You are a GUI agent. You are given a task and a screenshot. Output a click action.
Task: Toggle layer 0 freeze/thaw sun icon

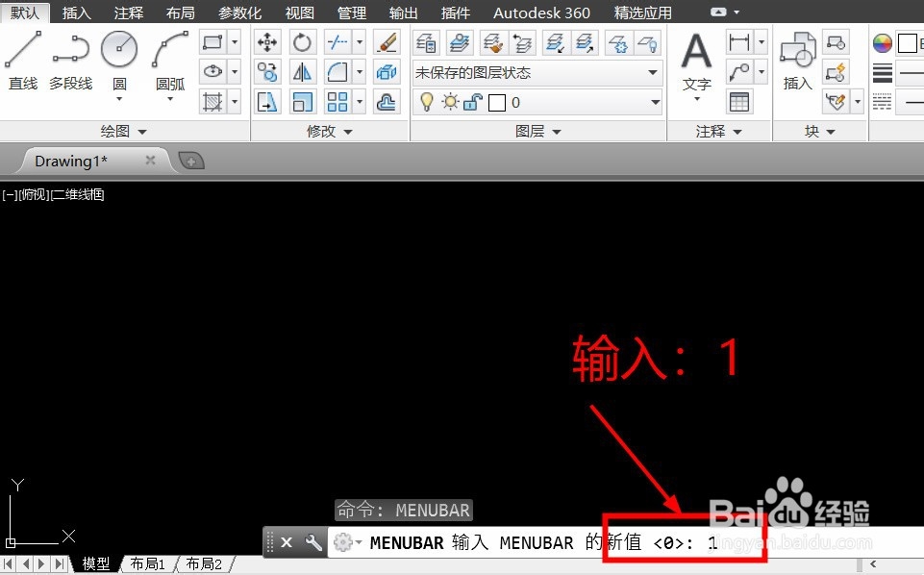(x=450, y=103)
